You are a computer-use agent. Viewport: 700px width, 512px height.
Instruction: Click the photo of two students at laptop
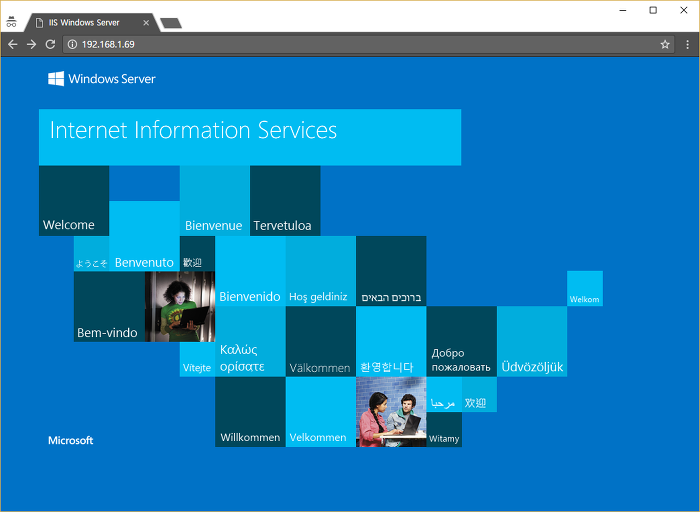click(x=391, y=412)
